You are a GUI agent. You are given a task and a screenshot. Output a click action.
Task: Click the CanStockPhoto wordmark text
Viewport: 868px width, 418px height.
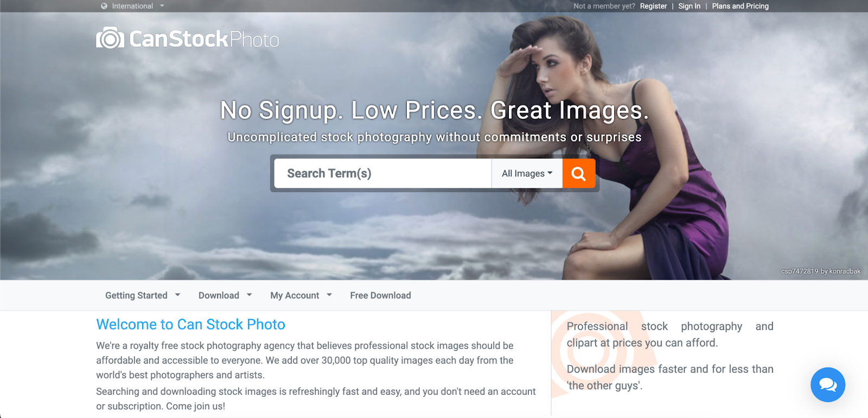(204, 39)
